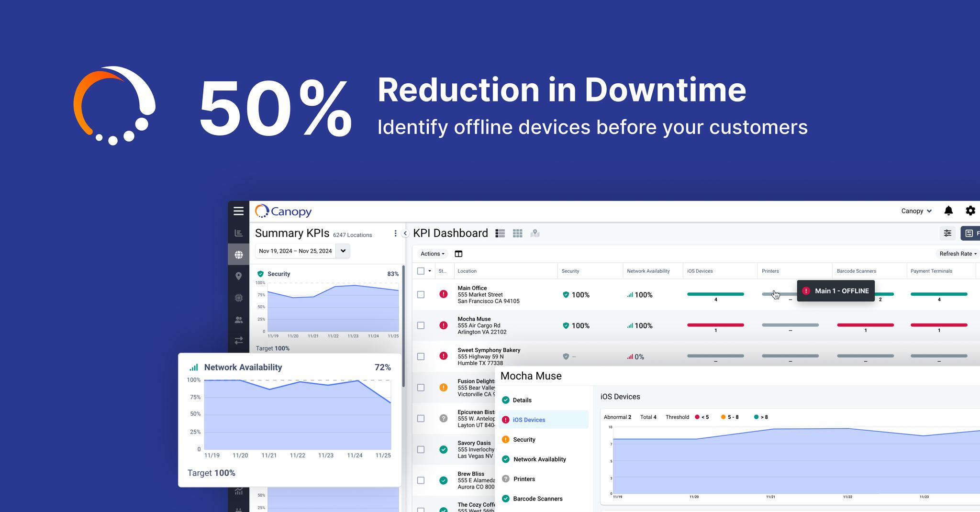Click the Mocha Muse Barcode Scanners red bar
Image resolution: width=980 pixels, height=512 pixels.
[865, 325]
